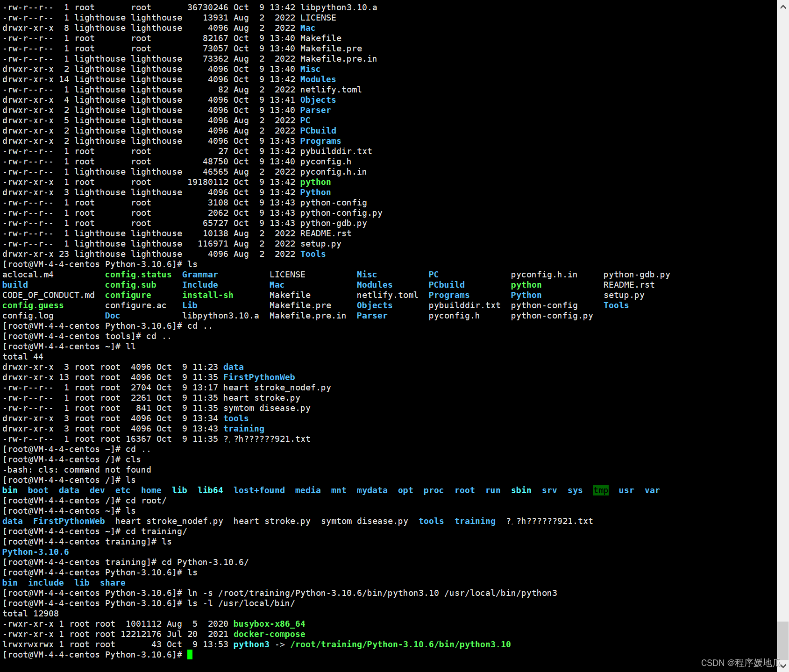Click the 'command not found' error line
789x672 pixels.
click(x=77, y=470)
